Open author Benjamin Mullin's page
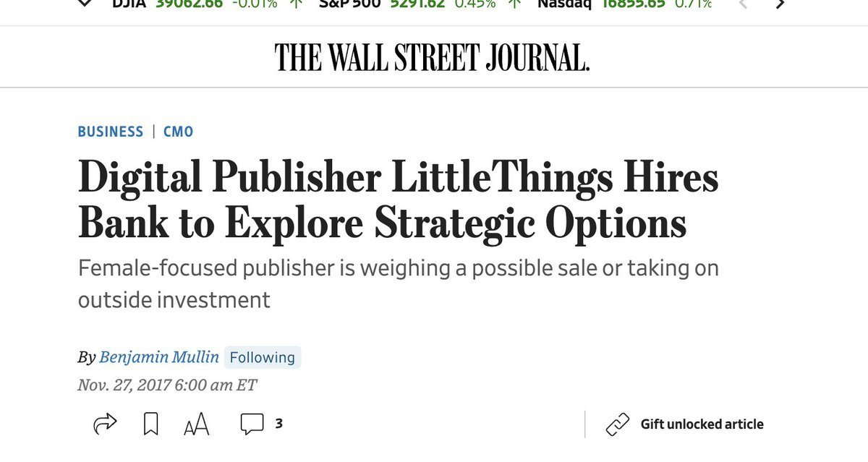The width and height of the screenshot is (868, 462). 160,357
